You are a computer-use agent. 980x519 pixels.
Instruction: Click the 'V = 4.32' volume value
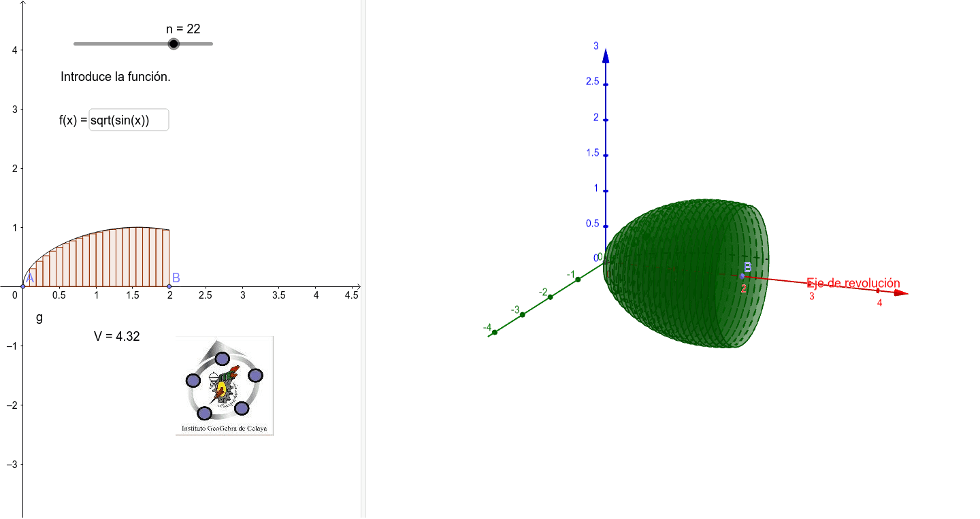[x=117, y=335]
